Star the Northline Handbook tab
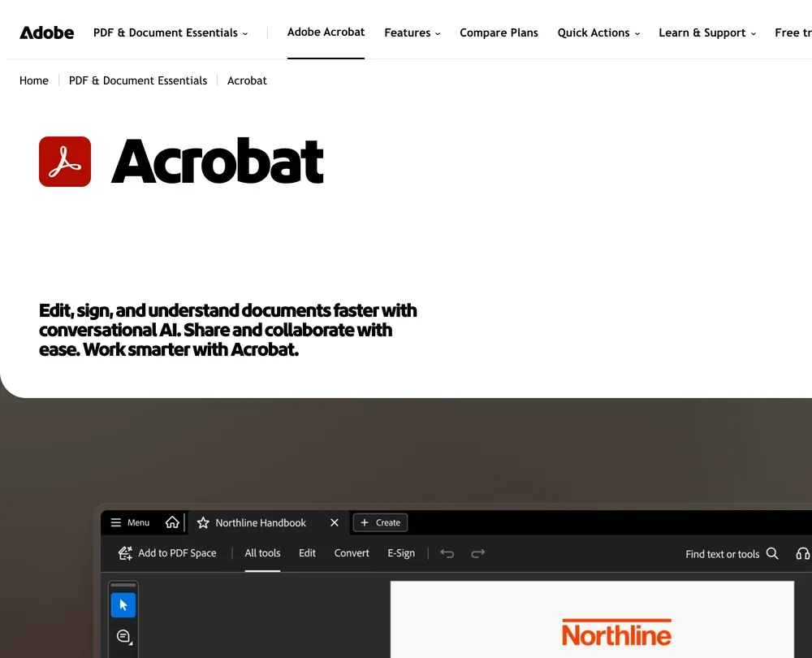This screenshot has width=812, height=658. pyautogui.click(x=203, y=523)
